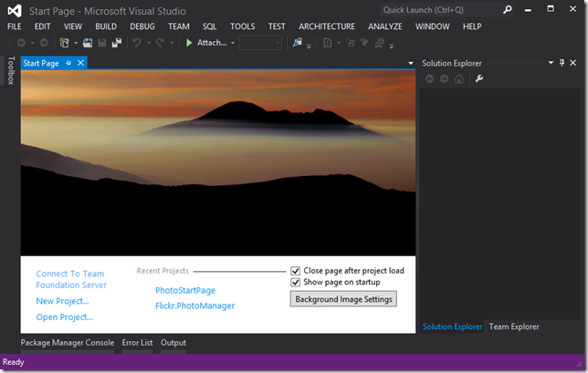Open the empty solution configurations combo box
Viewport: 588px width, 373px height.
pyautogui.click(x=260, y=43)
